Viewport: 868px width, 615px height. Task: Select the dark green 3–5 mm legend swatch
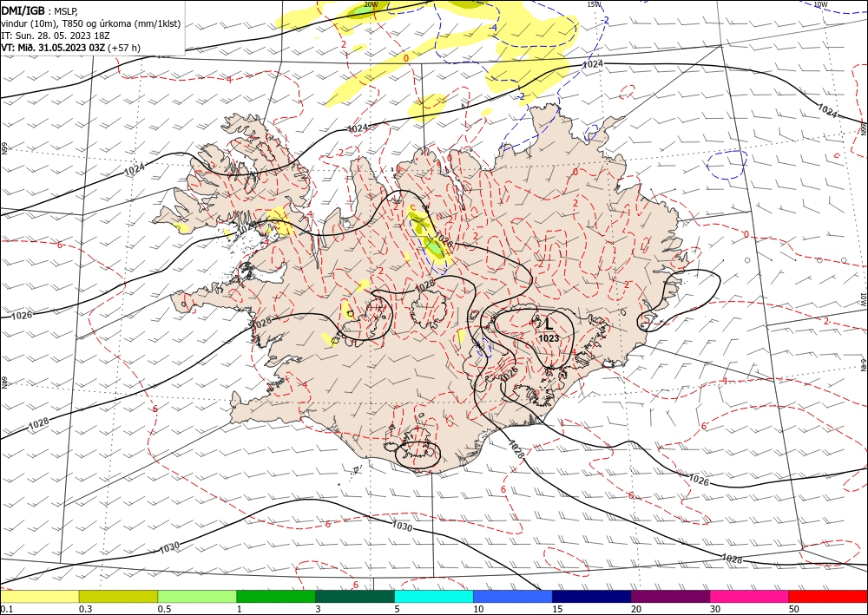click(355, 596)
